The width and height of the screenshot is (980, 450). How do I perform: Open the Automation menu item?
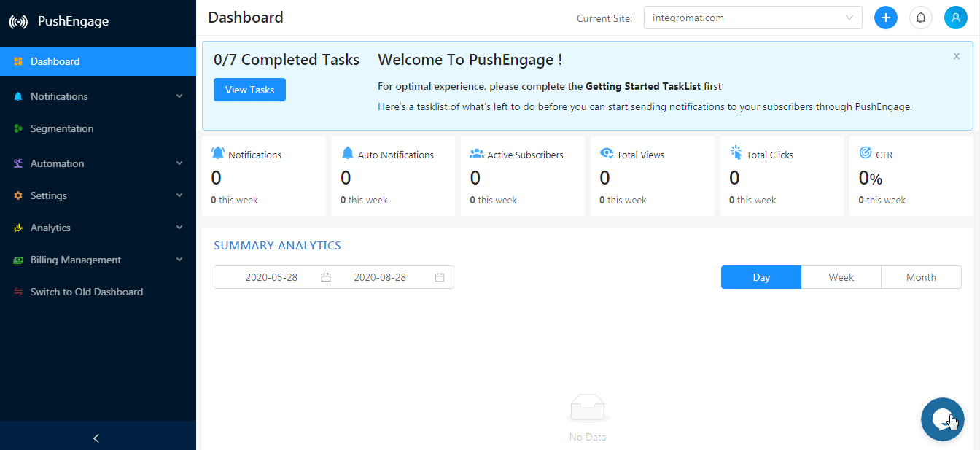point(98,163)
